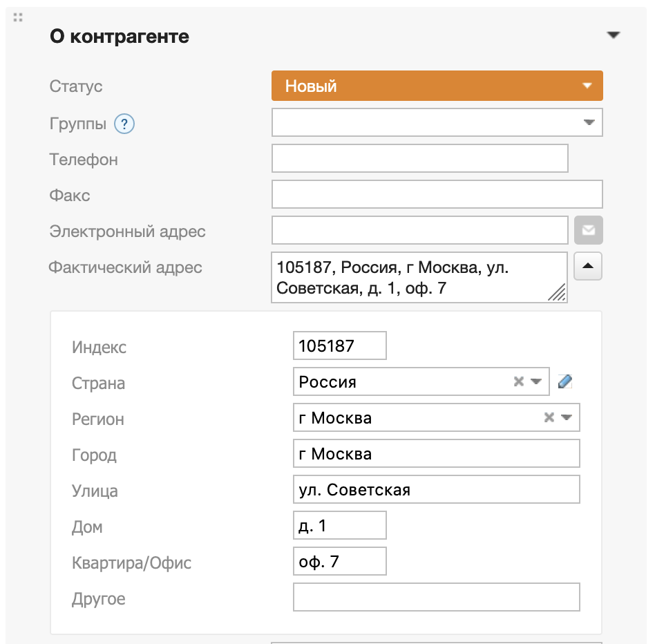The image size is (655, 644).
Task: Click the resize grip of address textarea
Action: (x=558, y=294)
